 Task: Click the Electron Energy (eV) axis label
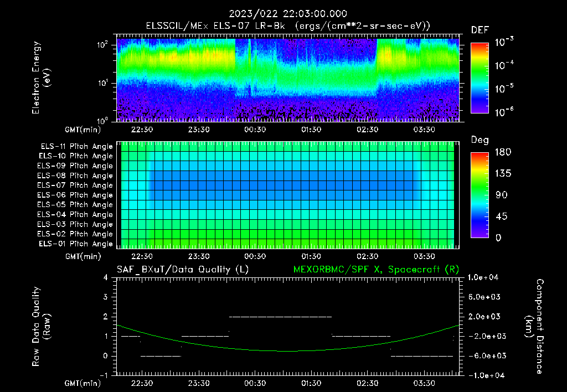(41, 78)
